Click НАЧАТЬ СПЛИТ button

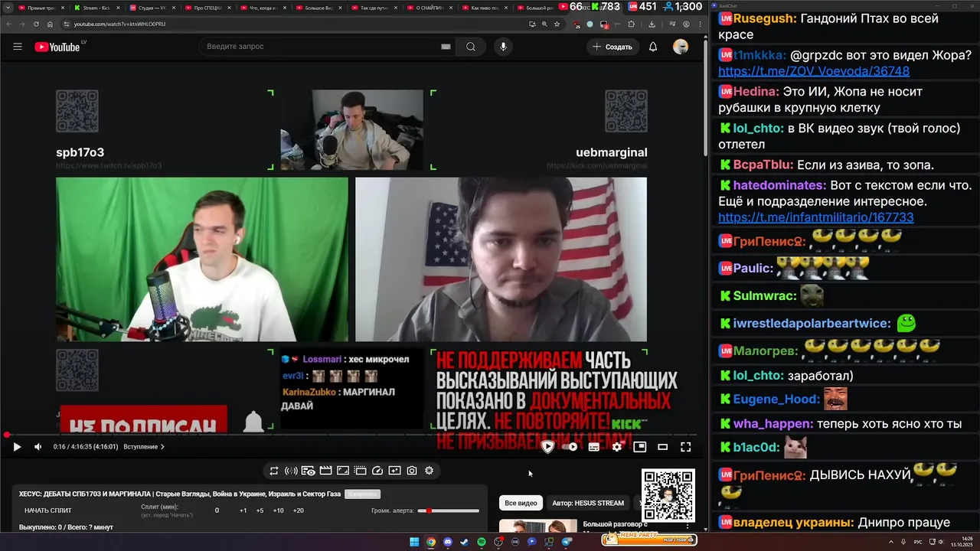[x=47, y=510]
